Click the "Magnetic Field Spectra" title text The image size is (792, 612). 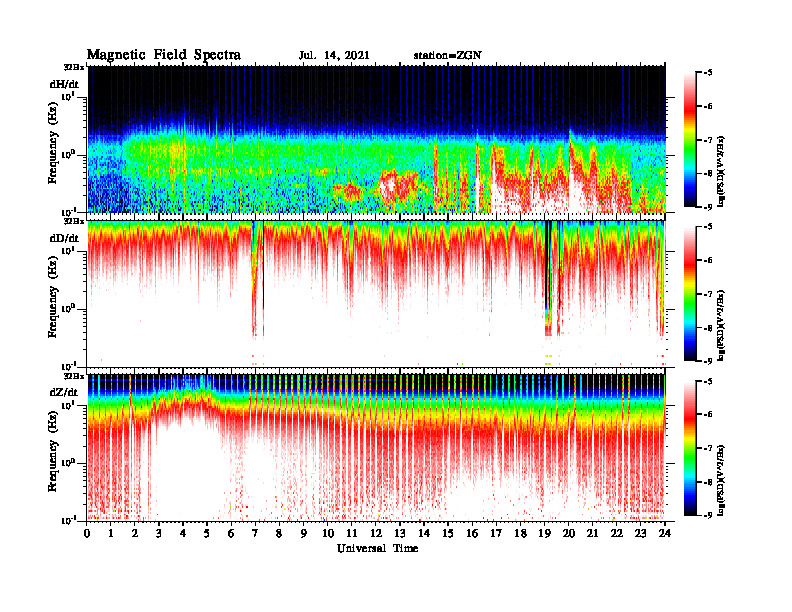[x=164, y=55]
